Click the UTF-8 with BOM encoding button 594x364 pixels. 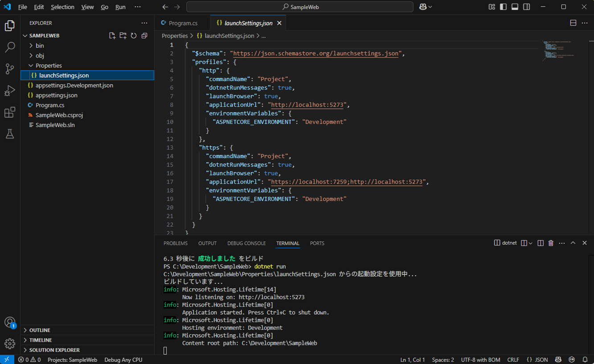(x=480, y=360)
